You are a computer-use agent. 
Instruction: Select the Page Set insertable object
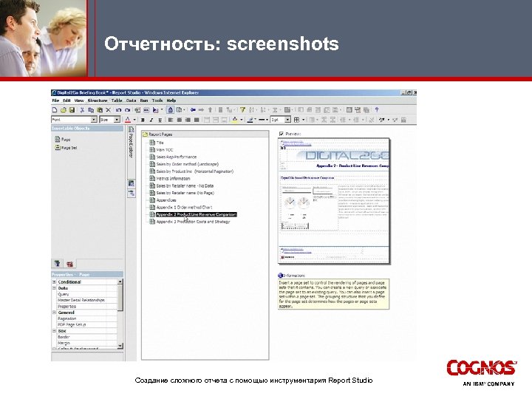pyautogui.click(x=66, y=148)
